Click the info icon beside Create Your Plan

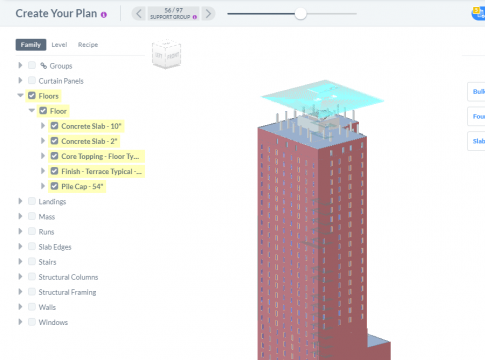point(104,15)
